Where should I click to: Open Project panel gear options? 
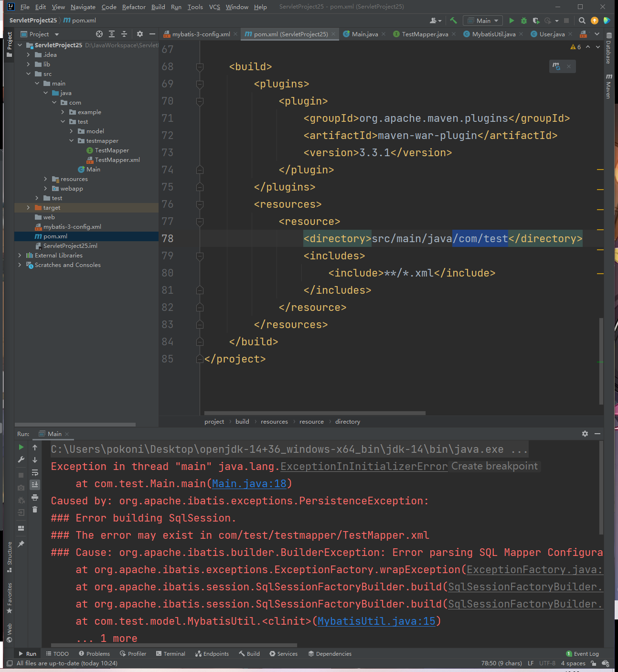(140, 34)
